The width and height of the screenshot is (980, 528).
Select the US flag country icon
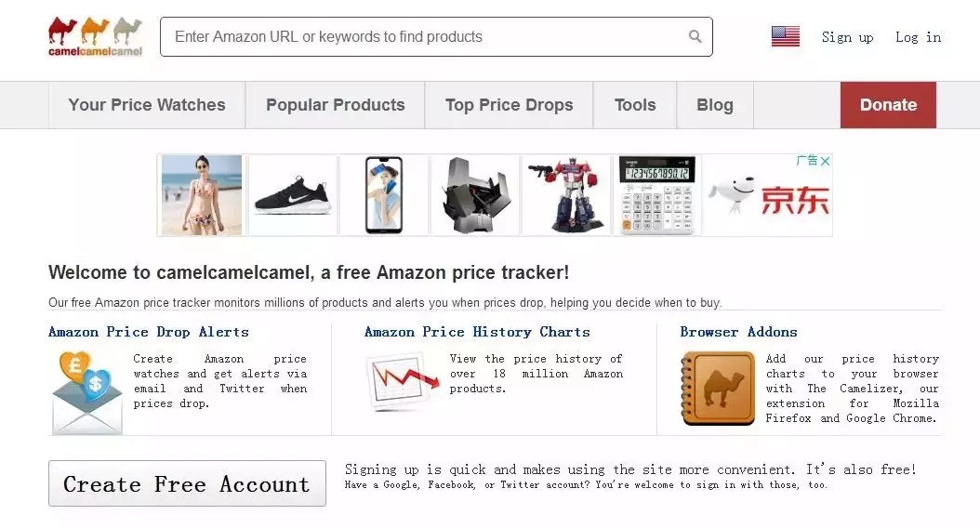click(785, 37)
